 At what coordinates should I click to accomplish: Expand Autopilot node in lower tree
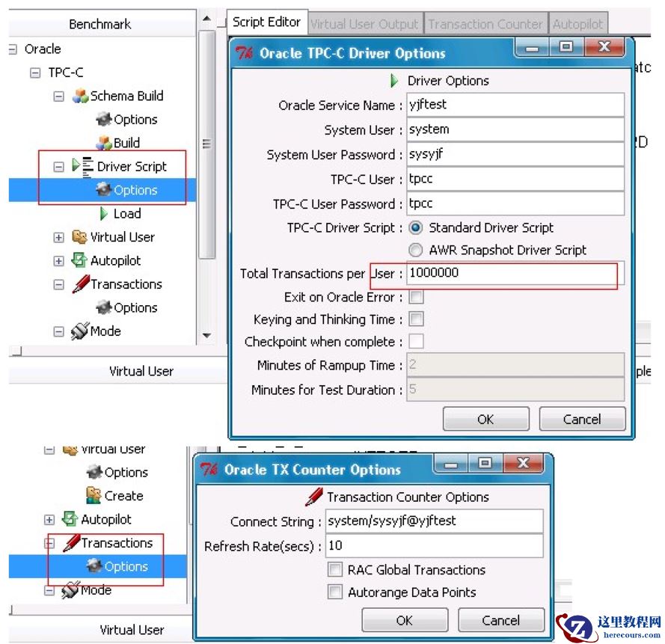[49, 519]
